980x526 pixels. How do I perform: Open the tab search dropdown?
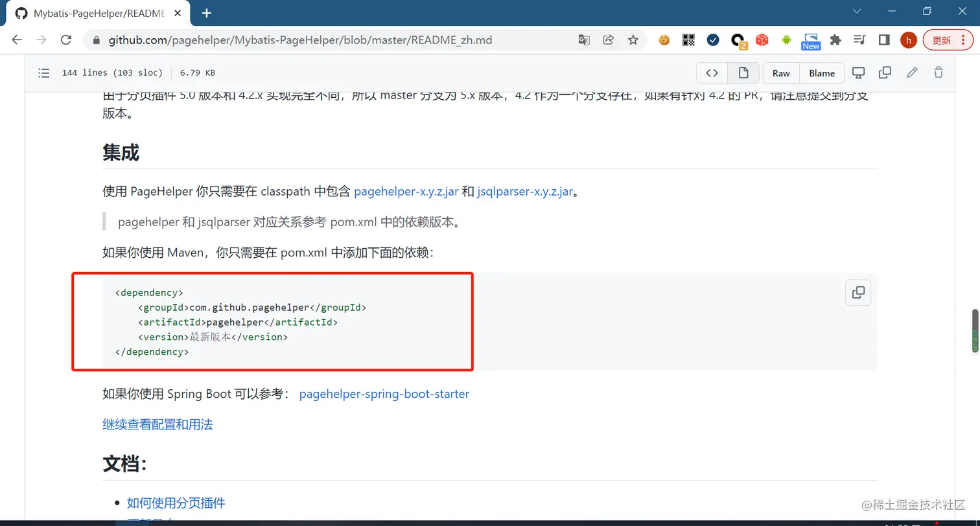[x=857, y=11]
